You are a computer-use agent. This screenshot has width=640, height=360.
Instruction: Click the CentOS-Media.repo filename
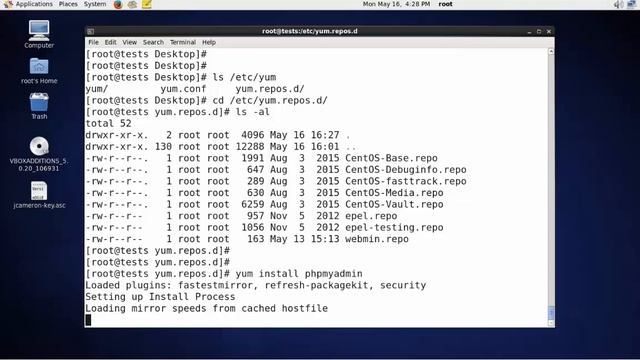pos(394,193)
